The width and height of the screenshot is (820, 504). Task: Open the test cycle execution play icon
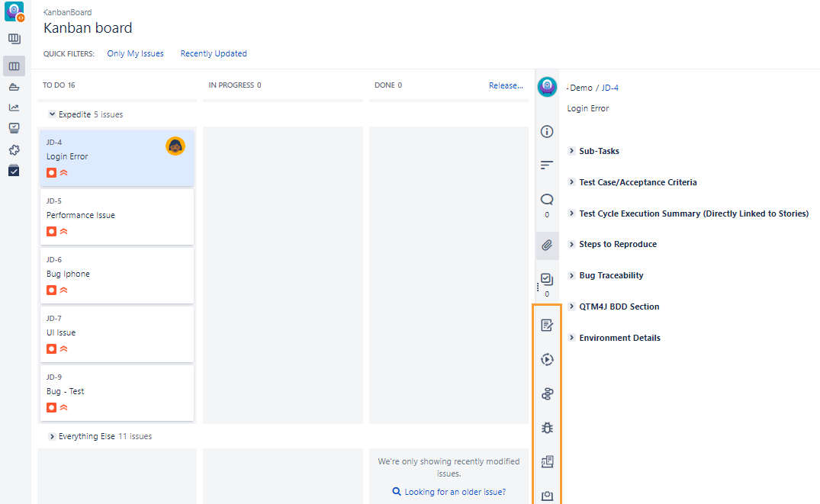547,360
